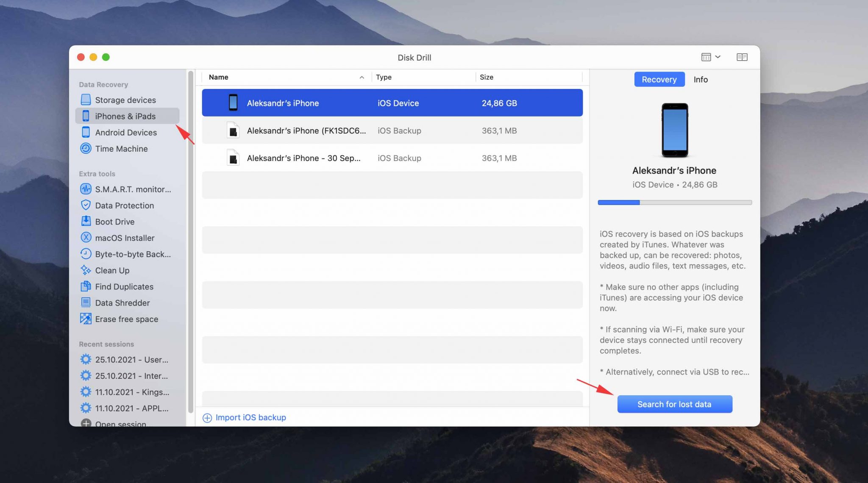
Task: Sort by the Type column header
Action: point(384,77)
